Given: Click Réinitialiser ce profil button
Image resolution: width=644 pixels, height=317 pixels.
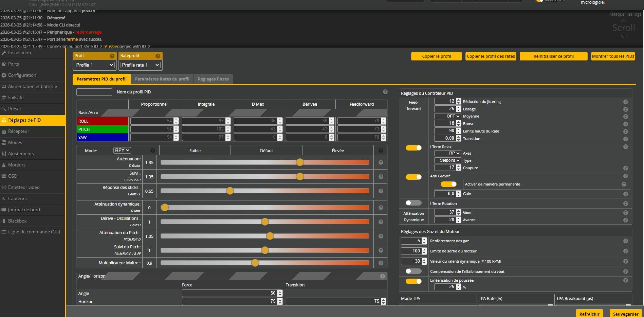Looking at the screenshot, I should click(x=553, y=56).
